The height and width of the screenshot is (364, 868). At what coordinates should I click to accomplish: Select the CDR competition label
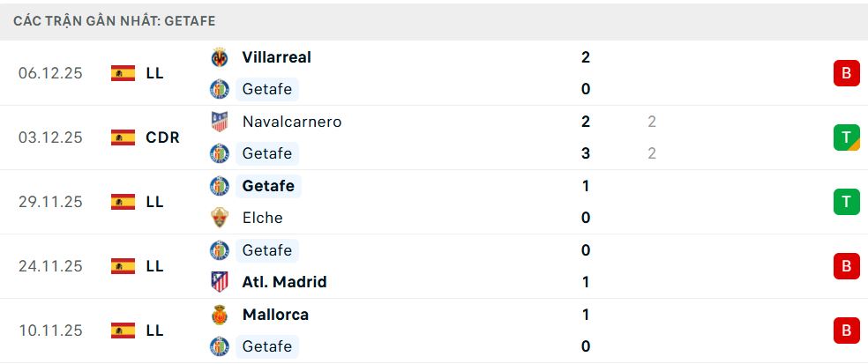(162, 137)
